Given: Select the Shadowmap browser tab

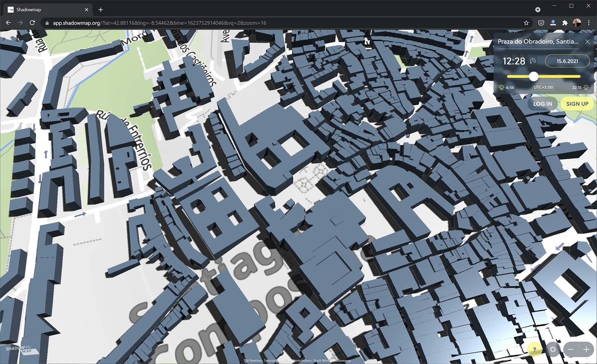Looking at the screenshot, I should (49, 10).
